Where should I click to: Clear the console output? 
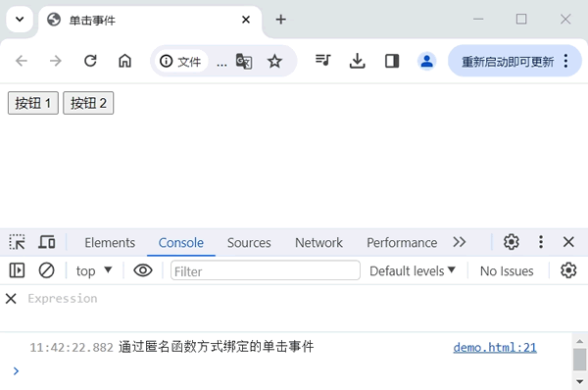click(x=46, y=270)
